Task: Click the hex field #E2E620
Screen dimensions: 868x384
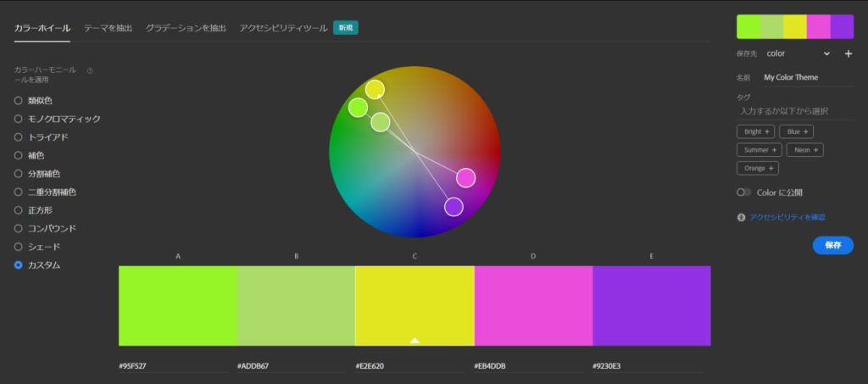Action: coord(409,366)
